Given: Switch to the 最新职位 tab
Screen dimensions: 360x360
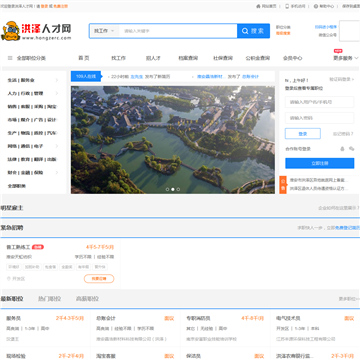Looking at the screenshot, I should point(12,299).
